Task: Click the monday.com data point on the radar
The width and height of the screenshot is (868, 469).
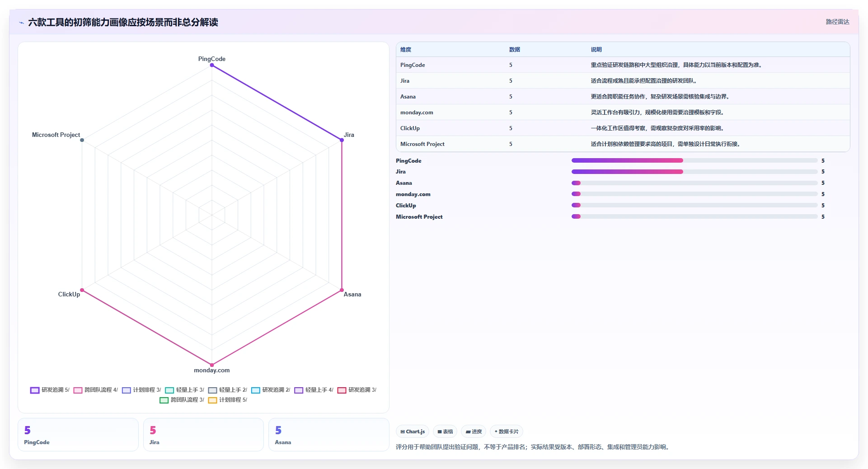Action: tap(212, 365)
